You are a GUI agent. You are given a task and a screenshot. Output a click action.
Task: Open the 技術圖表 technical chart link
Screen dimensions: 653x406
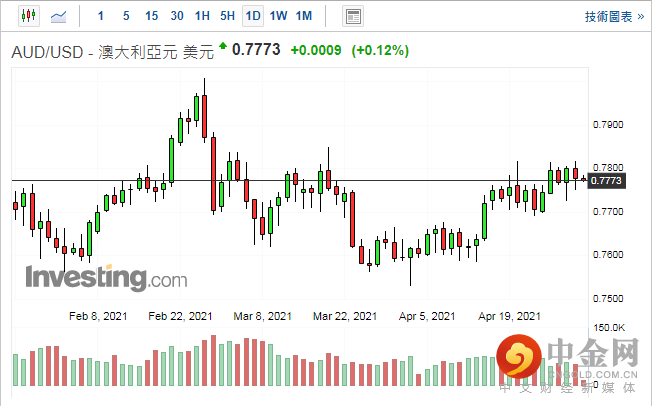point(614,17)
